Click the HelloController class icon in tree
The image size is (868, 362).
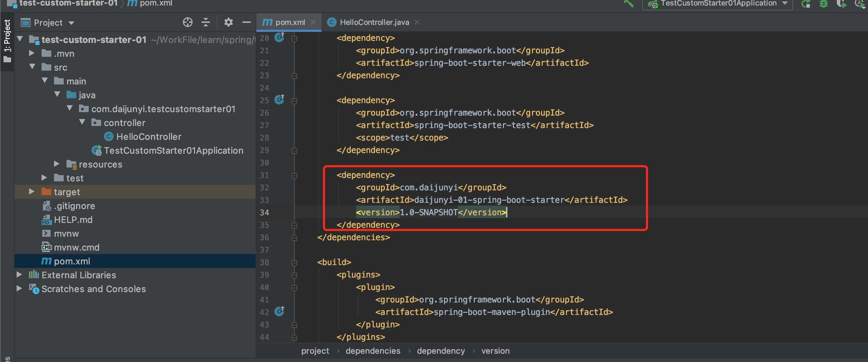tap(109, 137)
